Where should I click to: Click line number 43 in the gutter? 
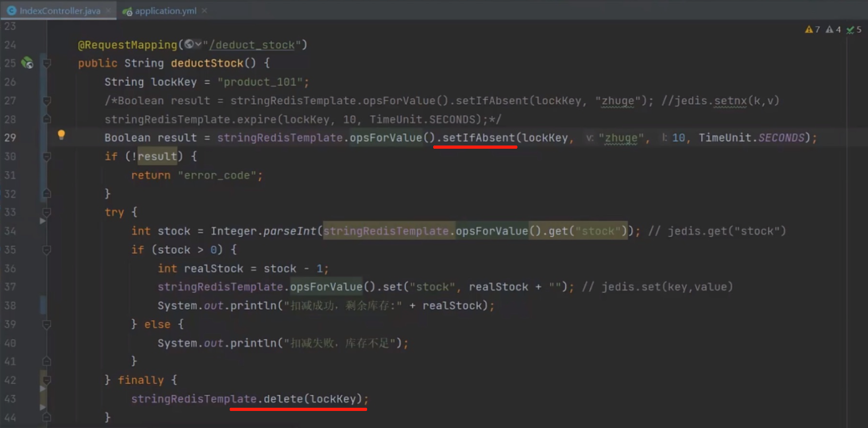point(10,399)
